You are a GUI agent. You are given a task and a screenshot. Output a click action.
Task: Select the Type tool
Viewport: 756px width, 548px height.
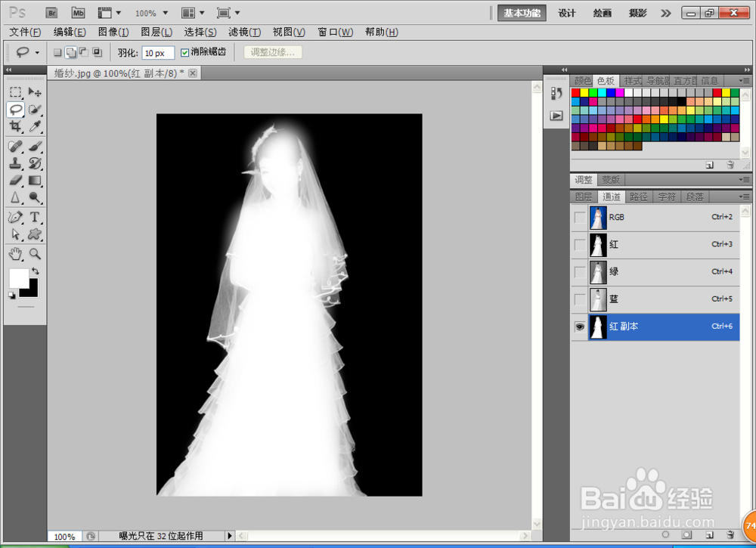35,217
